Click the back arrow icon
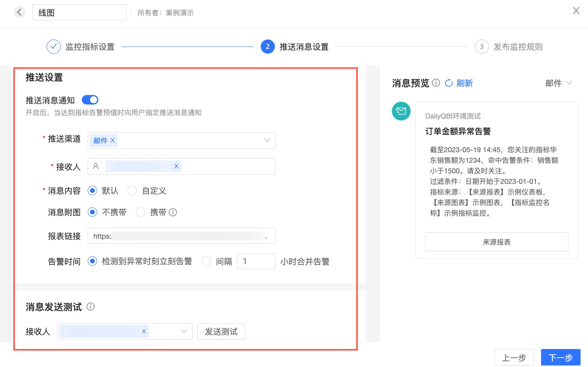This screenshot has height=367, width=588. click(x=19, y=12)
